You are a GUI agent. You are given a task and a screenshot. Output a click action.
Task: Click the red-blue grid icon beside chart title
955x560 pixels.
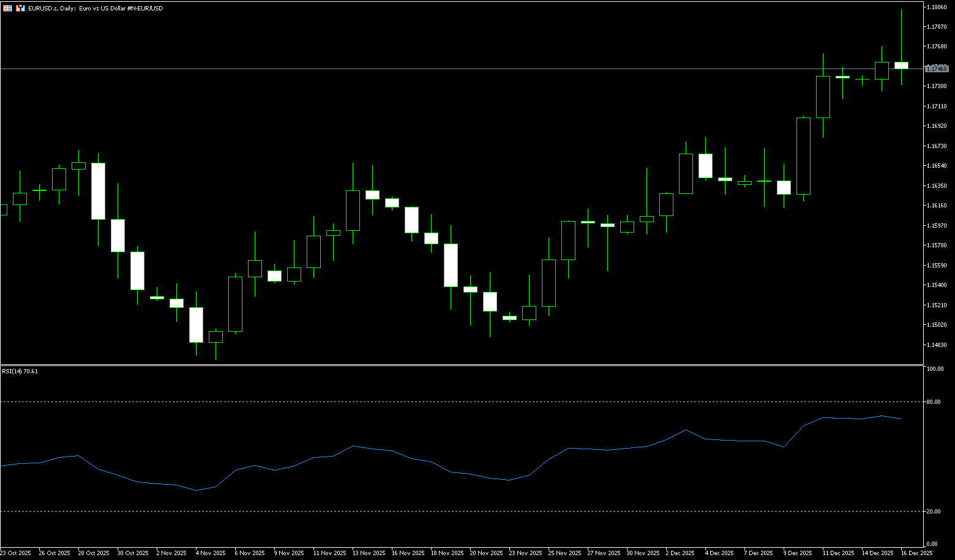pyautogui.click(x=7, y=8)
